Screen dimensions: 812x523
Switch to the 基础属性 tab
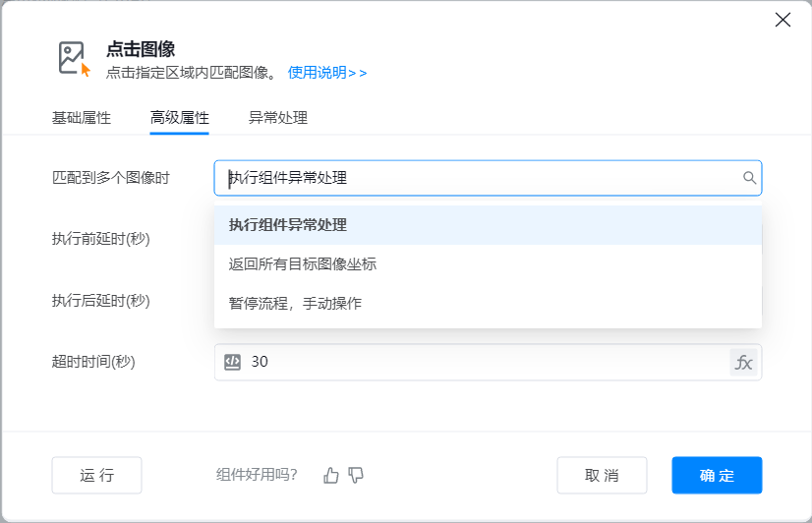(82, 118)
